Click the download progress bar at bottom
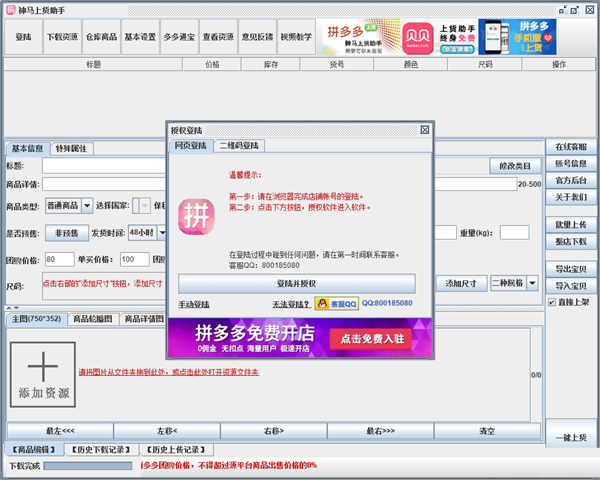The width and height of the screenshot is (600, 480). tap(87, 466)
